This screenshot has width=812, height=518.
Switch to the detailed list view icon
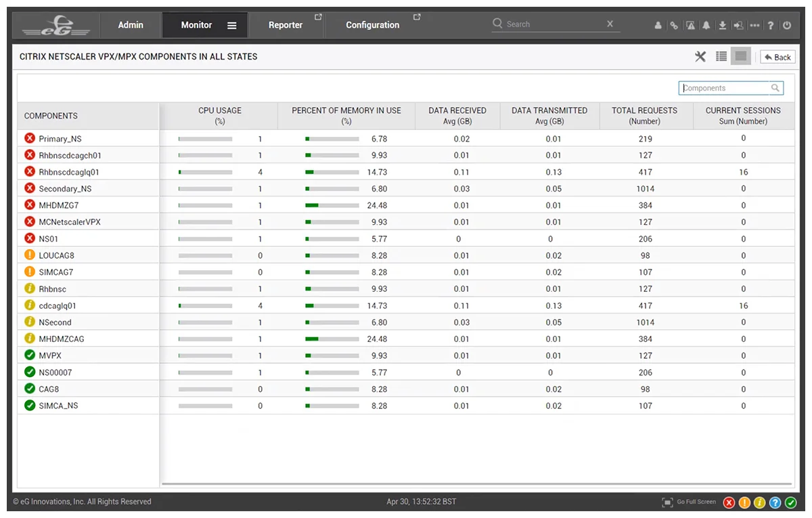click(x=721, y=57)
